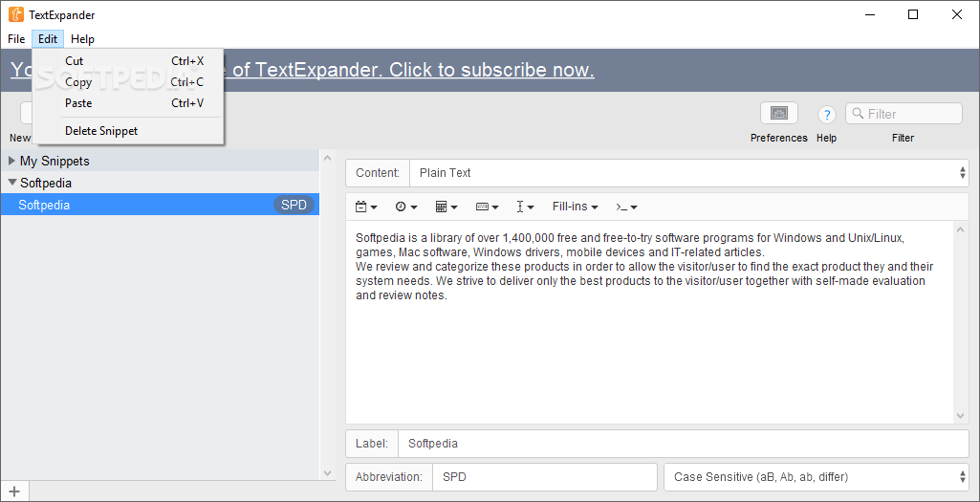The width and height of the screenshot is (980, 502).
Task: Open the time insert clock dropdown
Action: [x=406, y=207]
